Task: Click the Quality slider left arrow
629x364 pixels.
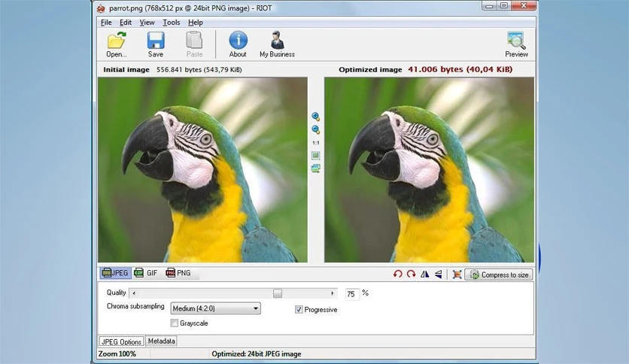Action: tap(134, 293)
